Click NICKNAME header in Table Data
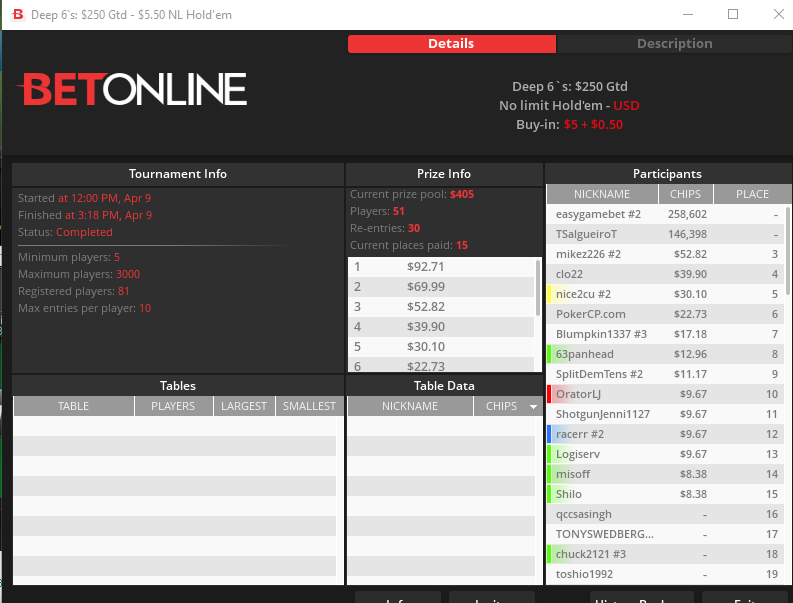Screen dimensions: 793x603 click(x=410, y=406)
